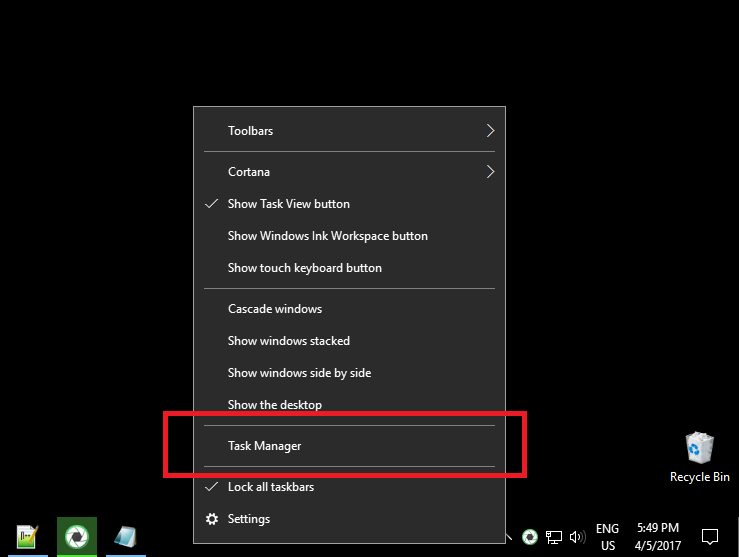Click the green Greenshot taskbar icon
Screen dimensions: 739x557
[77, 537]
